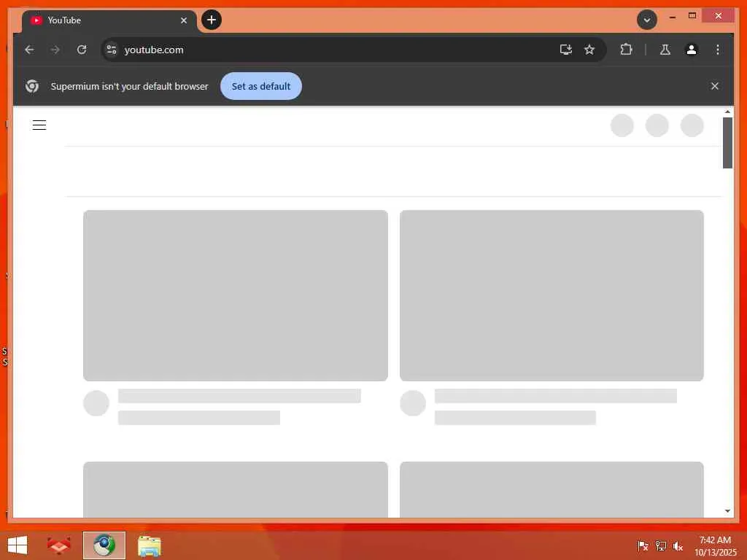Maximize the browser window
Image resolution: width=747 pixels, height=560 pixels.
click(x=692, y=16)
